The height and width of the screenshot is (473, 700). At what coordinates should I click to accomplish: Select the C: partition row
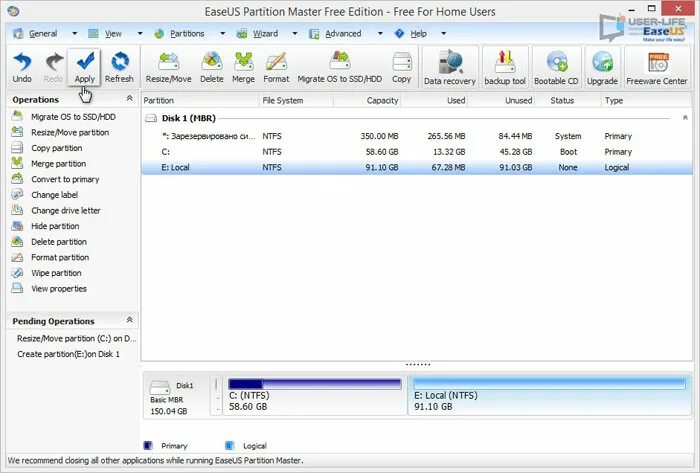(417, 152)
